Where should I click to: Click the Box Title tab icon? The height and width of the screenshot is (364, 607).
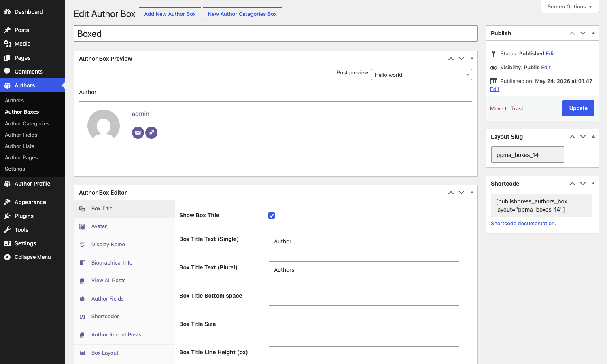(x=82, y=209)
